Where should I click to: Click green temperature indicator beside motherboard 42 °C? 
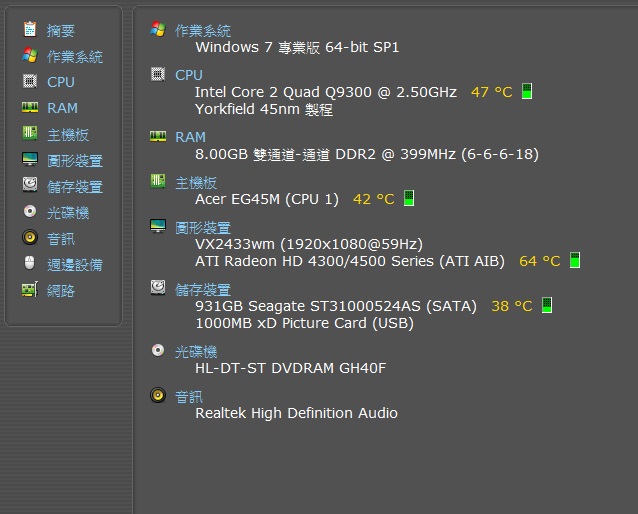409,198
